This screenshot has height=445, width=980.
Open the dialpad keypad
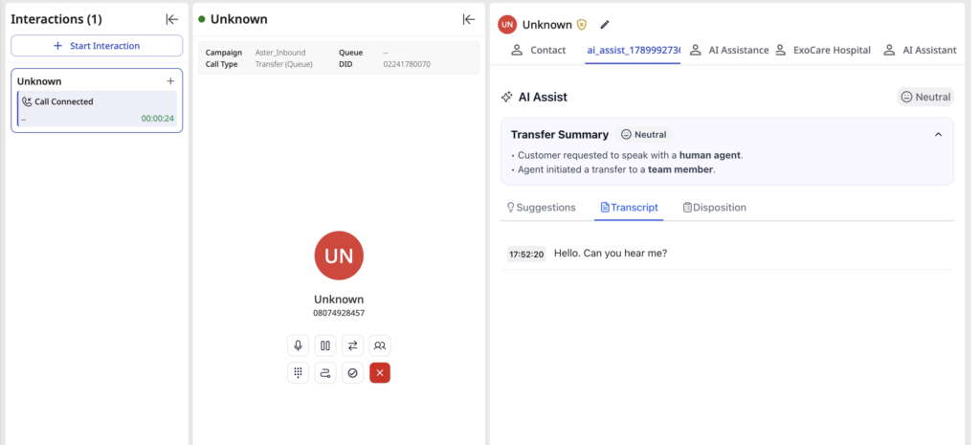(x=299, y=373)
